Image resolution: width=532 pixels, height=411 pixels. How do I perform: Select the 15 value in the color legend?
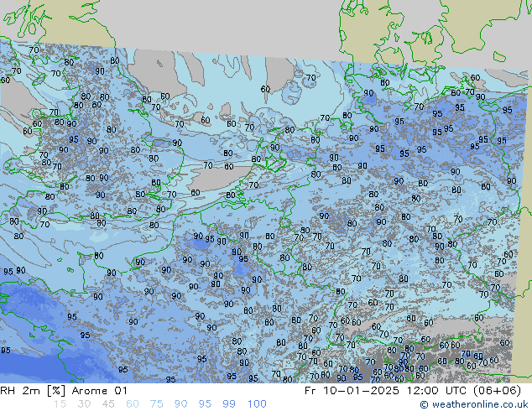(x=60, y=404)
